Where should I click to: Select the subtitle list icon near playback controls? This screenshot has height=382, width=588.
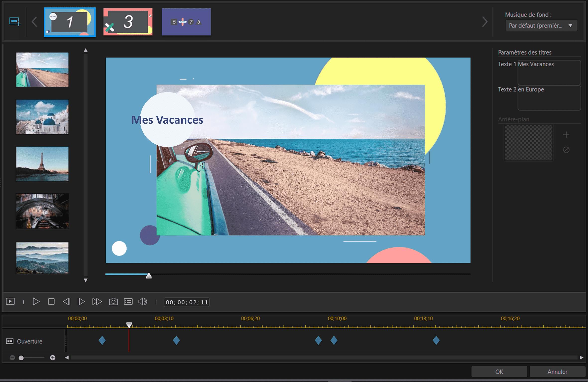128,302
